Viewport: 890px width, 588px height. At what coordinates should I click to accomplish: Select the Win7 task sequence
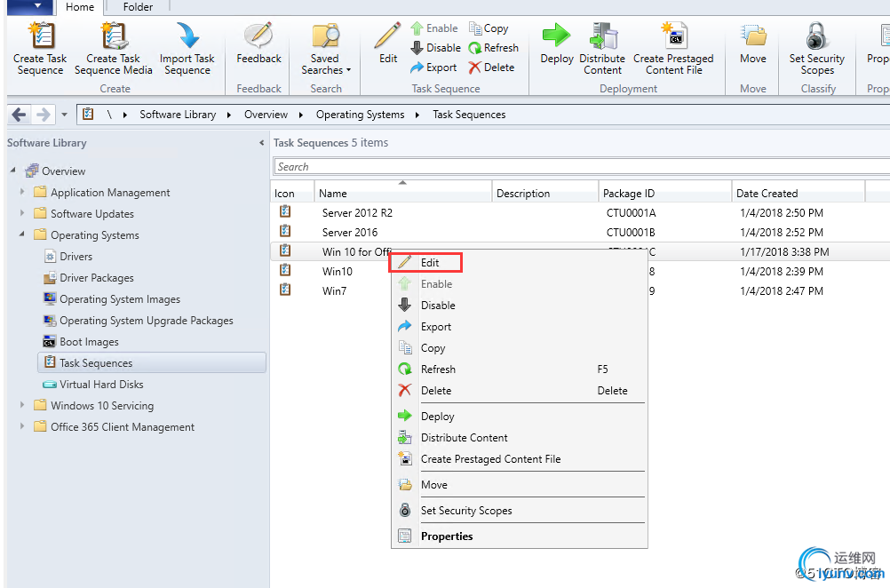coord(334,291)
